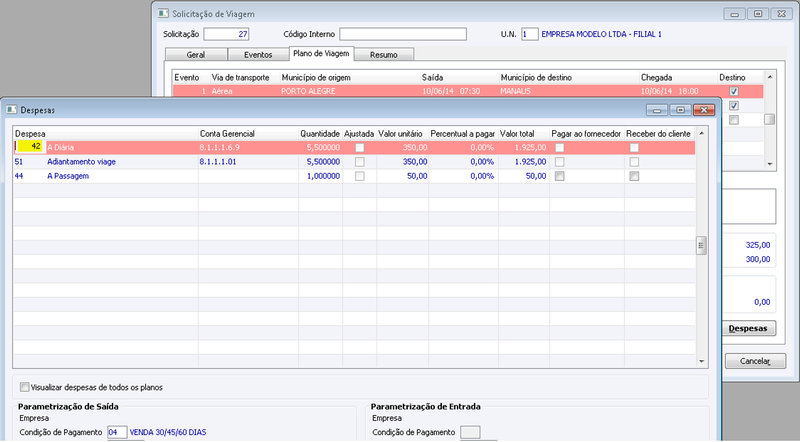Maximize the Solicitação de Viagem window
Viewport: 800px width, 442px height.
(758, 14)
